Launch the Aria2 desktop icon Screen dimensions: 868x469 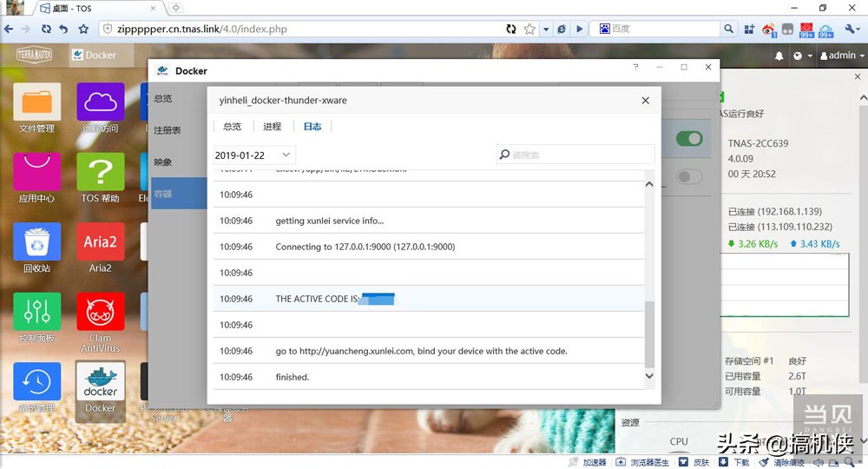pyautogui.click(x=100, y=241)
